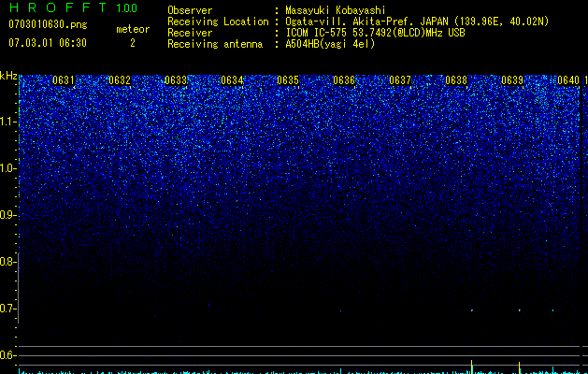Image resolution: width=588 pixels, height=374 pixels.
Task: Click the 1.0 kHz axis label
Action: coord(7,168)
